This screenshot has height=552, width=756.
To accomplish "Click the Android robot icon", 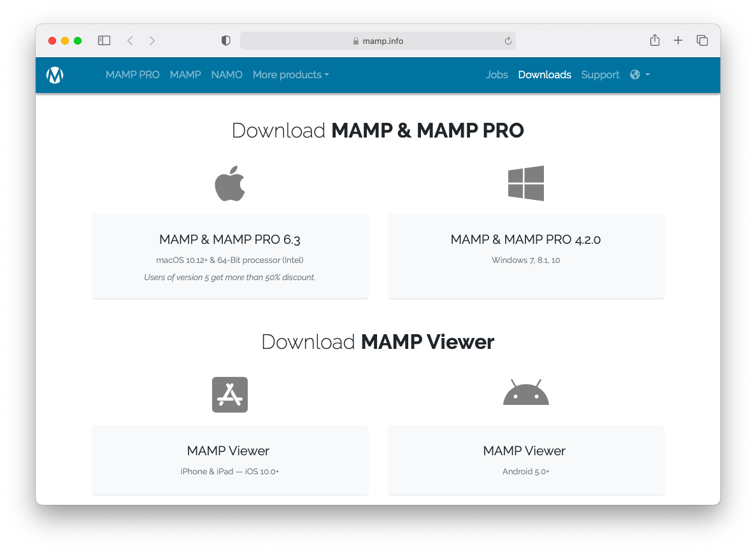I will coord(526,392).
